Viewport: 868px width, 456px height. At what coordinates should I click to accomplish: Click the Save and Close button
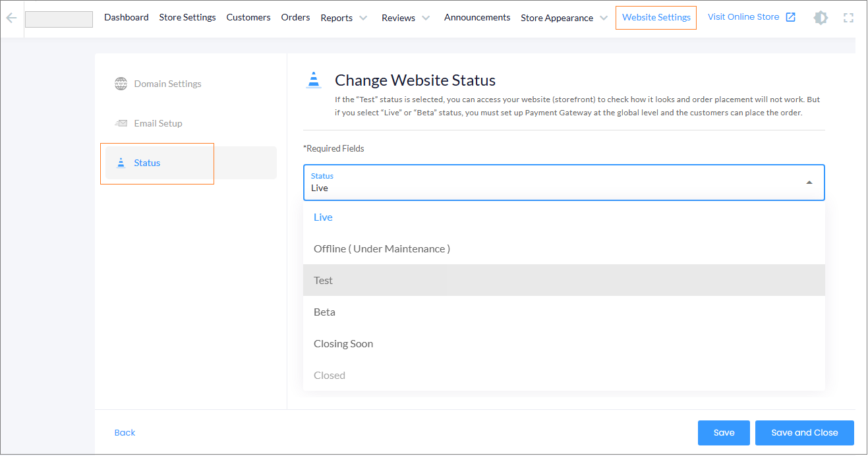(x=804, y=432)
